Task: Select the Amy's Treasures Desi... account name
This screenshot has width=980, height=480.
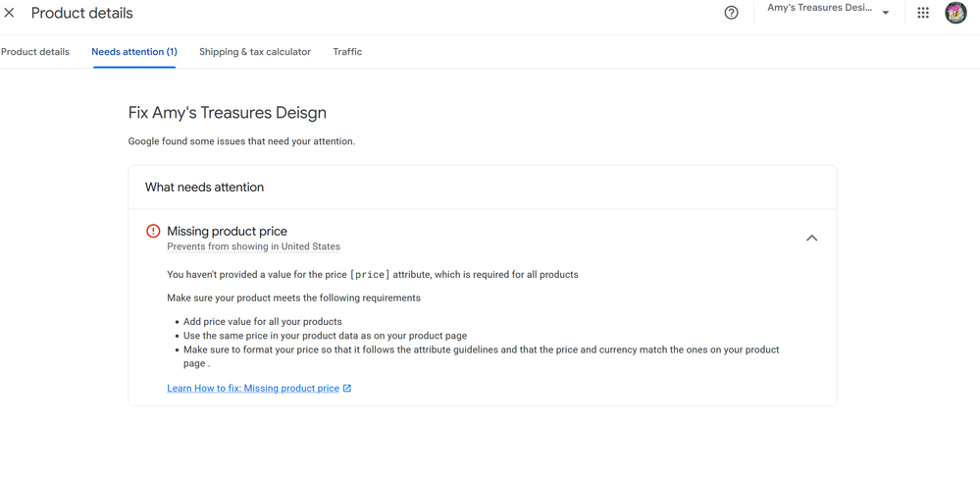Action: 819,8
